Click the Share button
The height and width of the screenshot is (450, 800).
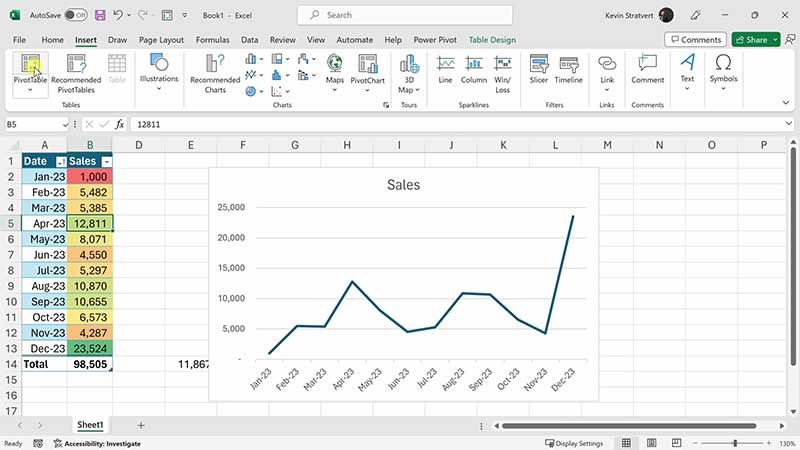[752, 39]
